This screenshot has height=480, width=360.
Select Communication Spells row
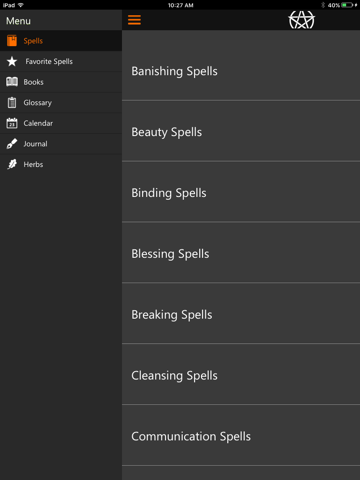(241, 436)
